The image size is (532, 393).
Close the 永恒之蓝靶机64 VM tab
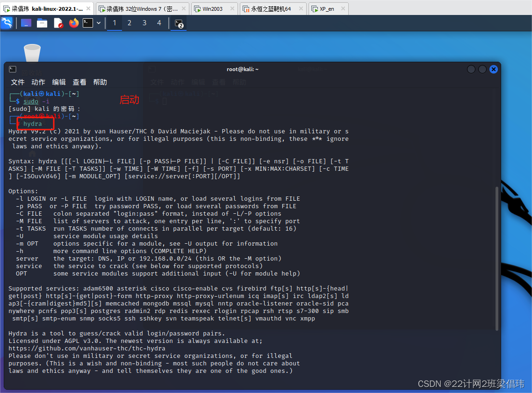301,8
